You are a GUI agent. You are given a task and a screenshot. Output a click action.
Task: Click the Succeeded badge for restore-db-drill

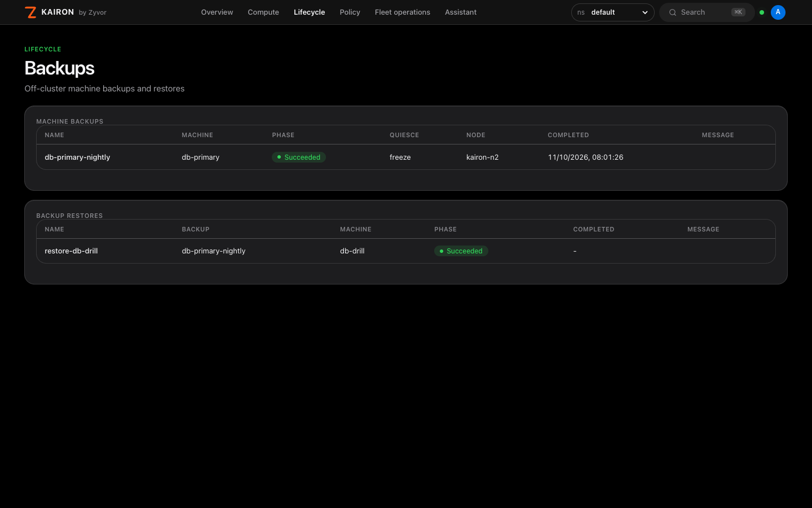[x=461, y=251]
